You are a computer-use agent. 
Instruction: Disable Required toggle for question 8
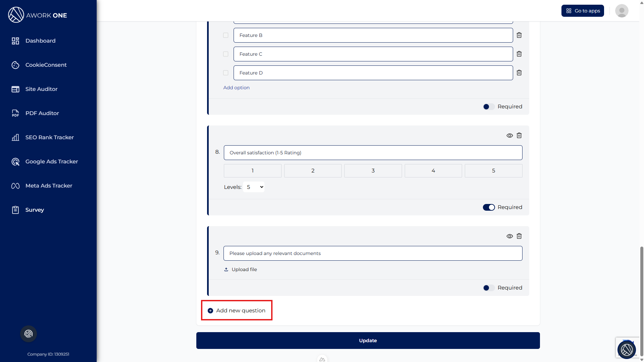click(x=489, y=207)
